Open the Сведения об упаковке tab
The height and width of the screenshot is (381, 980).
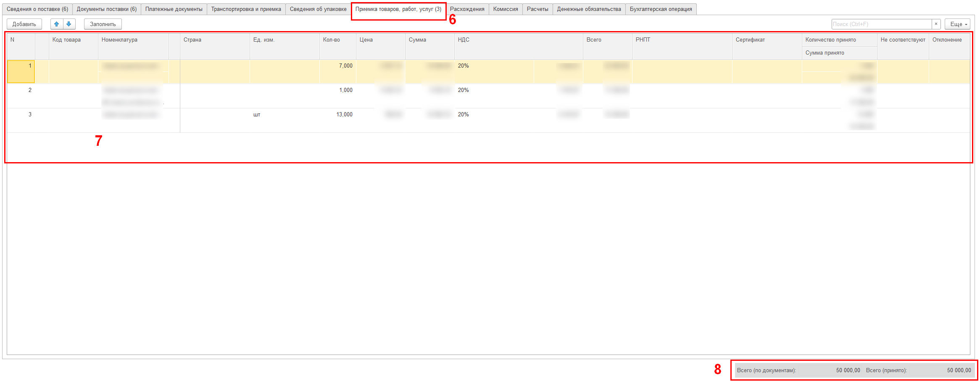pyautogui.click(x=318, y=9)
